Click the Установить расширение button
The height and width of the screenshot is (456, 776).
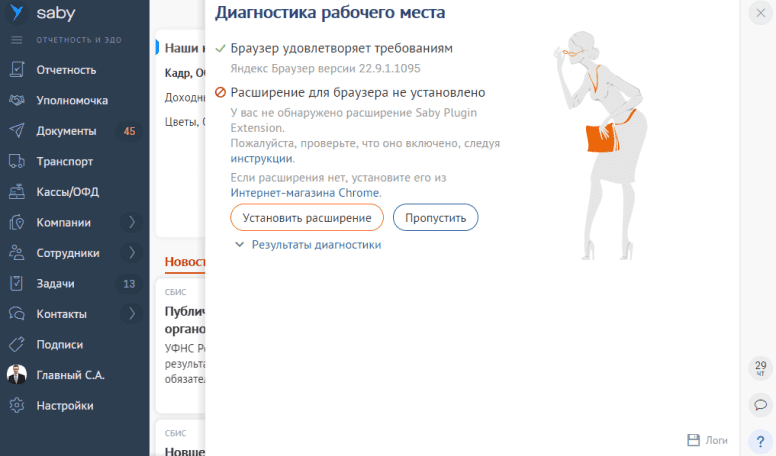pyautogui.click(x=307, y=218)
